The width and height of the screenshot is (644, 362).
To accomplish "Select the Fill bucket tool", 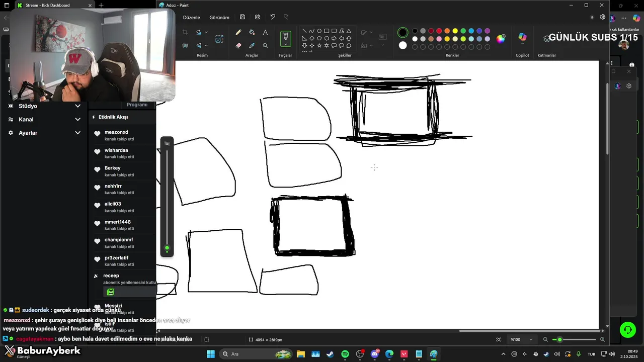I will point(252,32).
